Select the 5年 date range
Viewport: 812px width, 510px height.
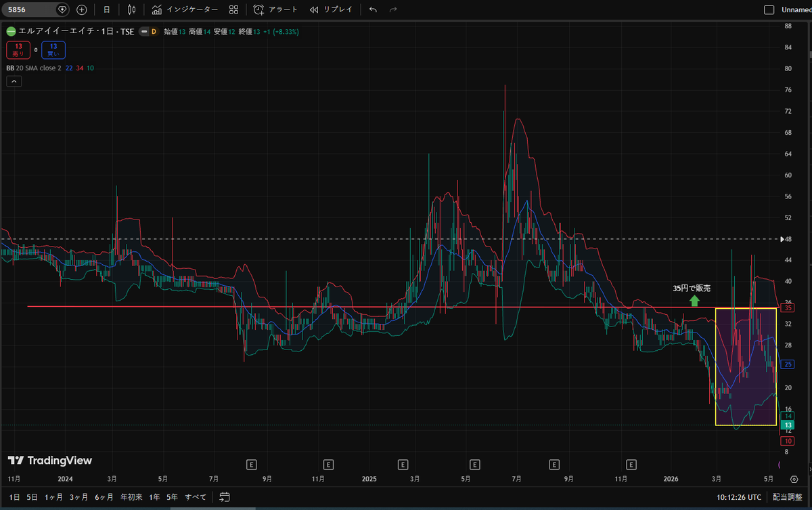coord(173,497)
